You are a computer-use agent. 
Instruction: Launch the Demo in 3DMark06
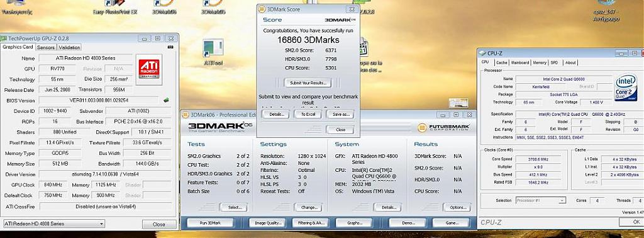click(408, 223)
